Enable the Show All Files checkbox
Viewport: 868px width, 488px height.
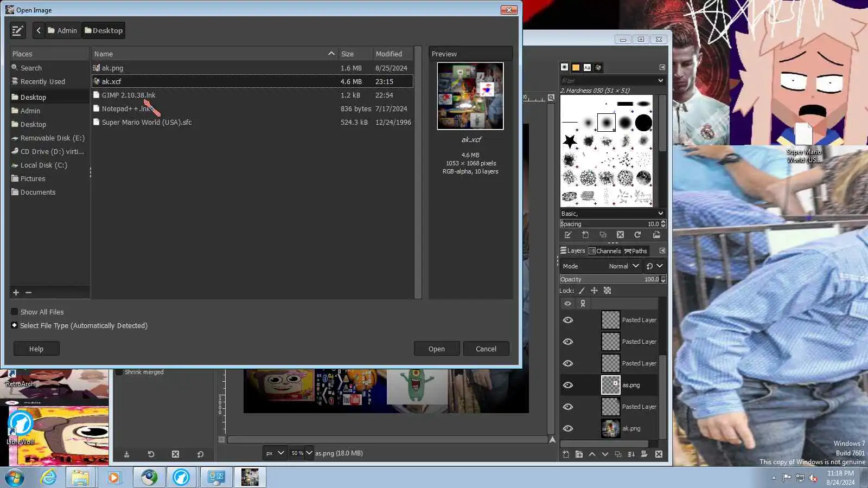(x=15, y=312)
